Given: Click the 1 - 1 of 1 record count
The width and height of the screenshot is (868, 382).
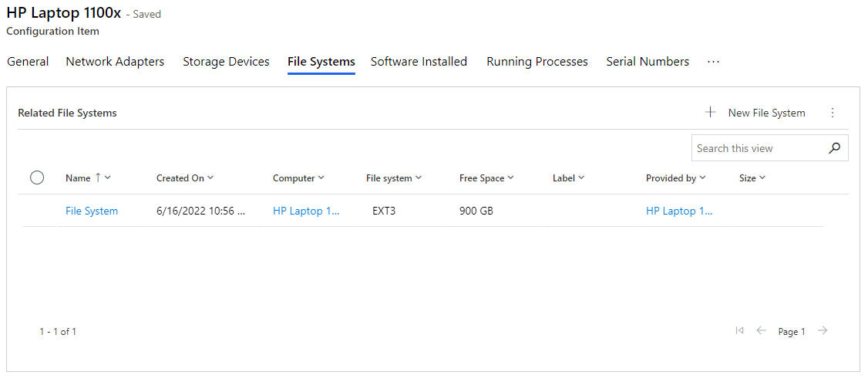Looking at the screenshot, I should 58,332.
